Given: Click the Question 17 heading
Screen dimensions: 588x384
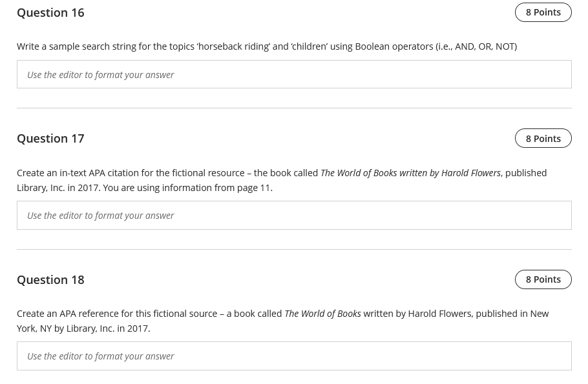Looking at the screenshot, I should point(50,138).
